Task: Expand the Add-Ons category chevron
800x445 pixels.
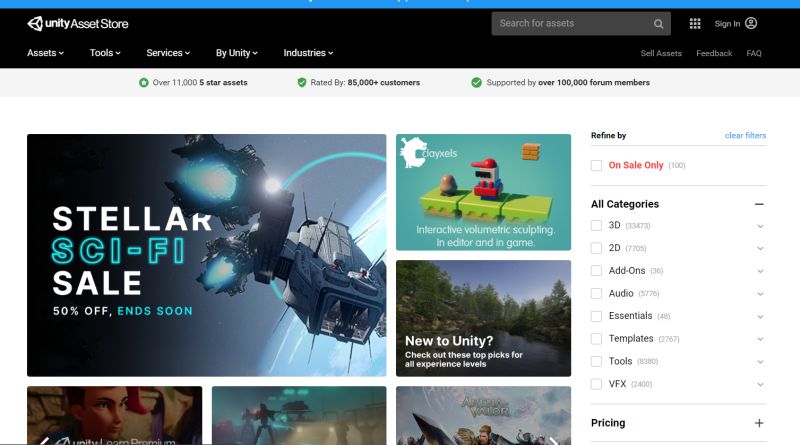Action: [760, 271]
